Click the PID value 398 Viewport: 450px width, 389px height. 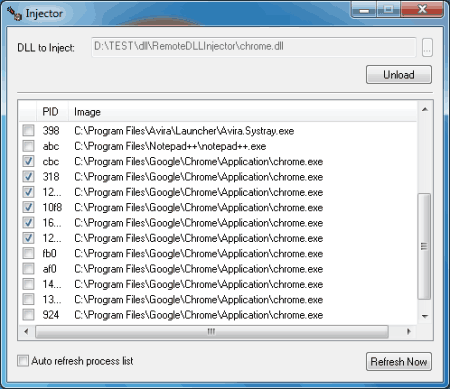[51, 130]
